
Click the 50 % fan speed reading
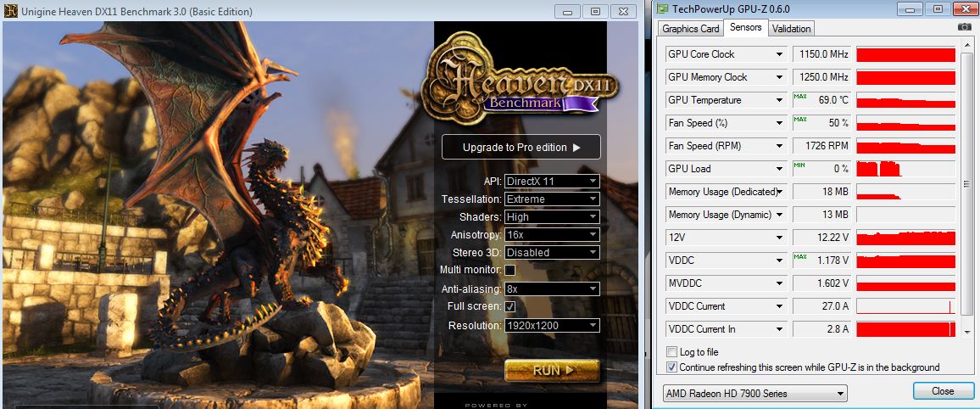coord(821,123)
